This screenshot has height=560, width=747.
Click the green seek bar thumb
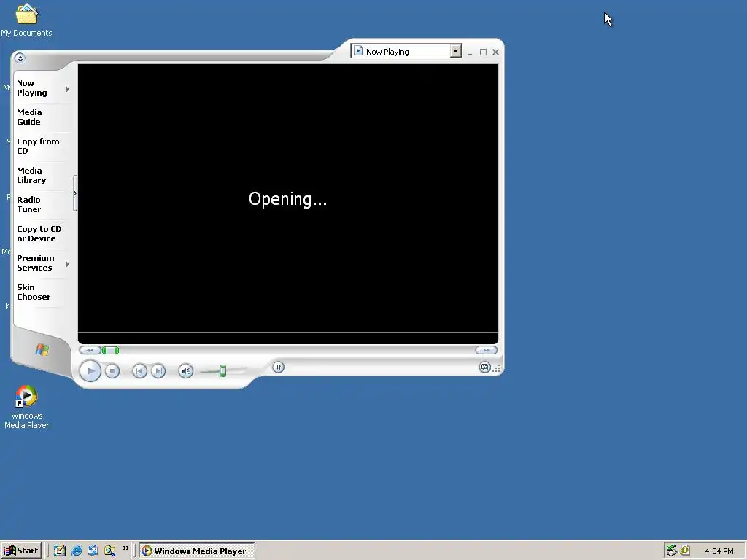(x=111, y=351)
